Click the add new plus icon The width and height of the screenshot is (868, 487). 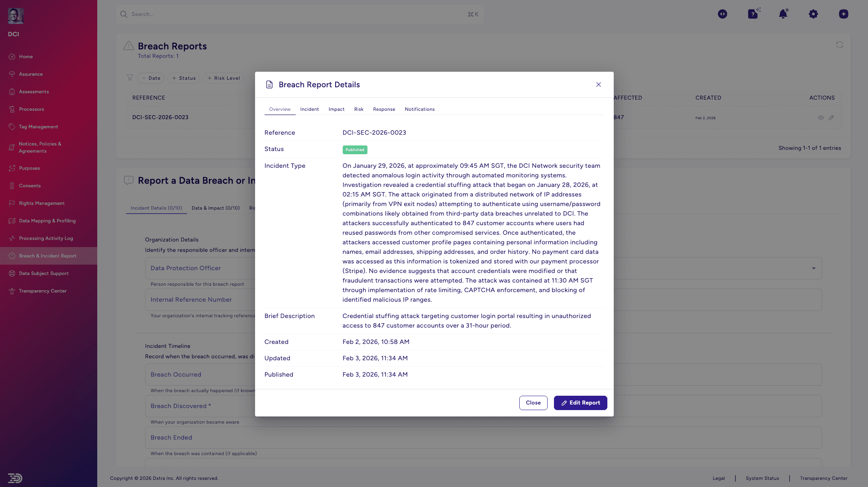(844, 14)
